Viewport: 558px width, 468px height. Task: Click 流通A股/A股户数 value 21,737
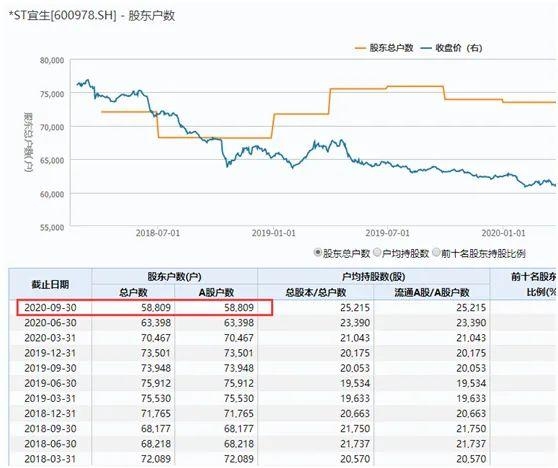pos(471,444)
